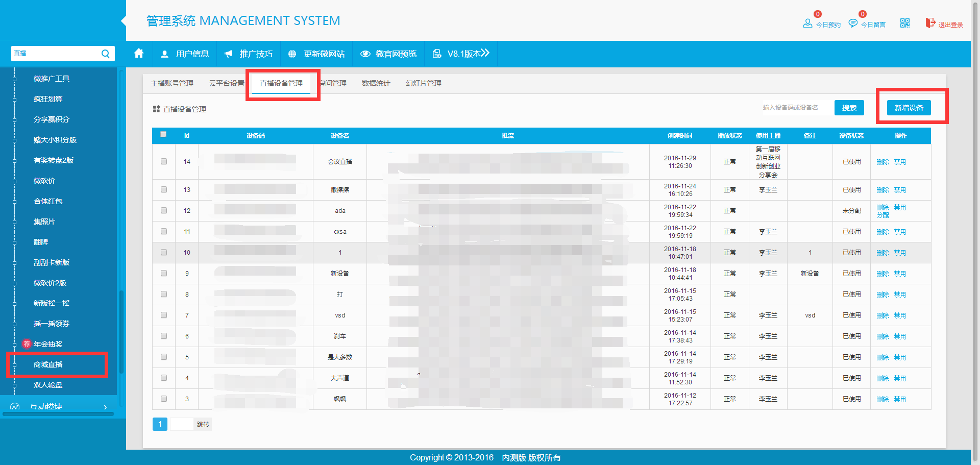Click the 新增设备 button
Image resolution: width=980 pixels, height=465 pixels.
pyautogui.click(x=909, y=108)
